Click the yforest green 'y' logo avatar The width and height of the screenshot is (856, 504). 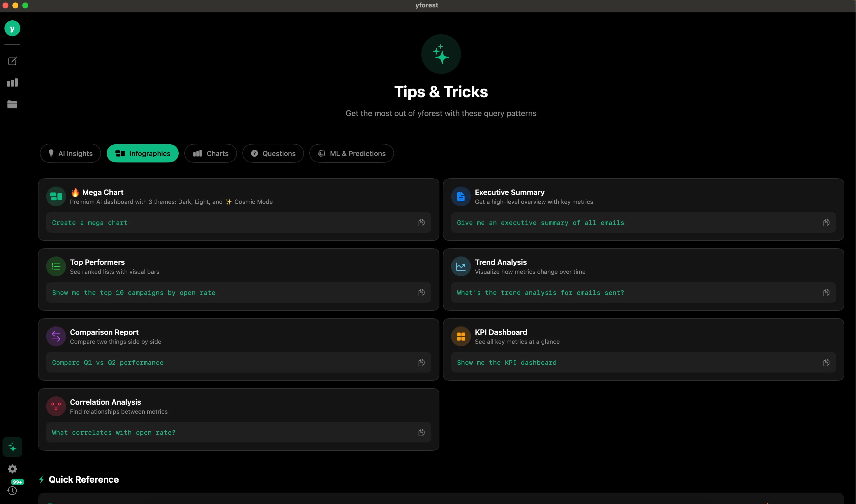coord(12,29)
